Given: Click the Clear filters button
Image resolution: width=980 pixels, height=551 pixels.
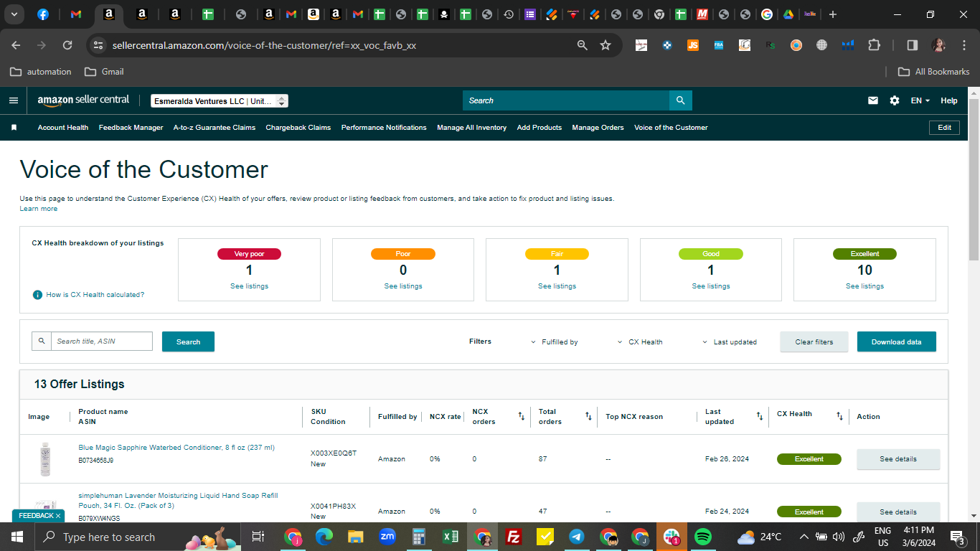Looking at the screenshot, I should click(814, 342).
